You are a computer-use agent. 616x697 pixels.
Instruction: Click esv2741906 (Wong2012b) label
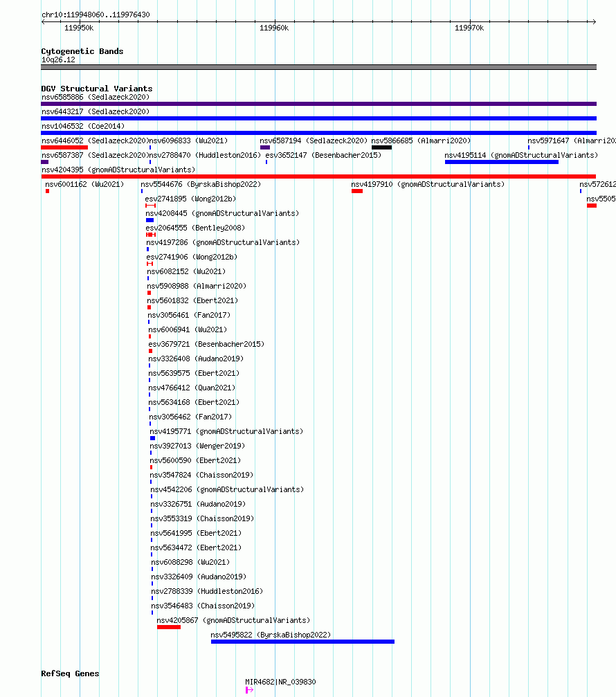click(192, 257)
